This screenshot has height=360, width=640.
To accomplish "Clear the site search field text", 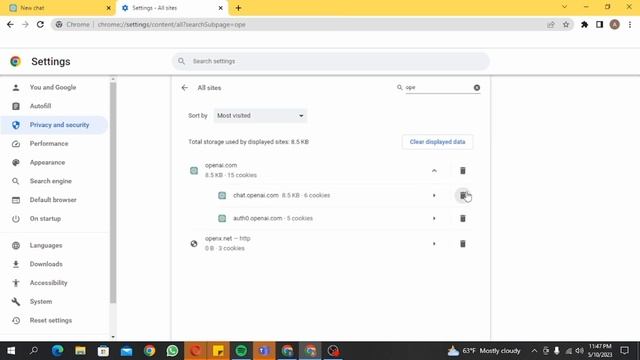I will click(476, 88).
